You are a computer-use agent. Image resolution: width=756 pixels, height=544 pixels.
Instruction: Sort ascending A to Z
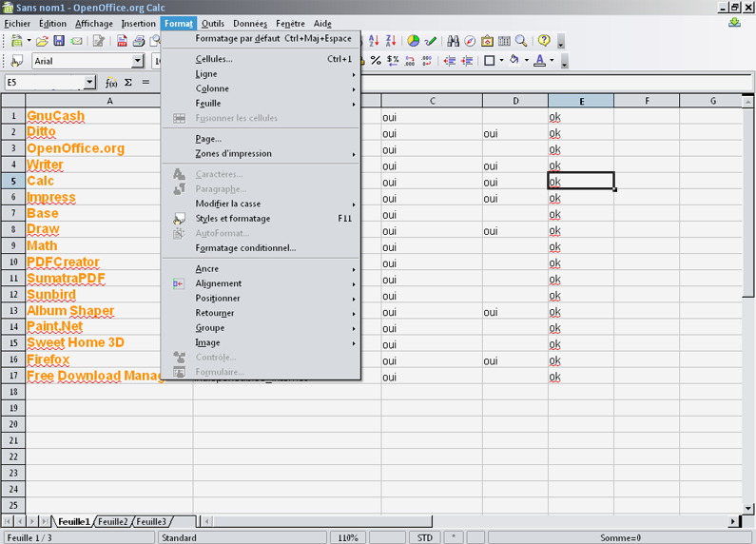[x=374, y=41]
